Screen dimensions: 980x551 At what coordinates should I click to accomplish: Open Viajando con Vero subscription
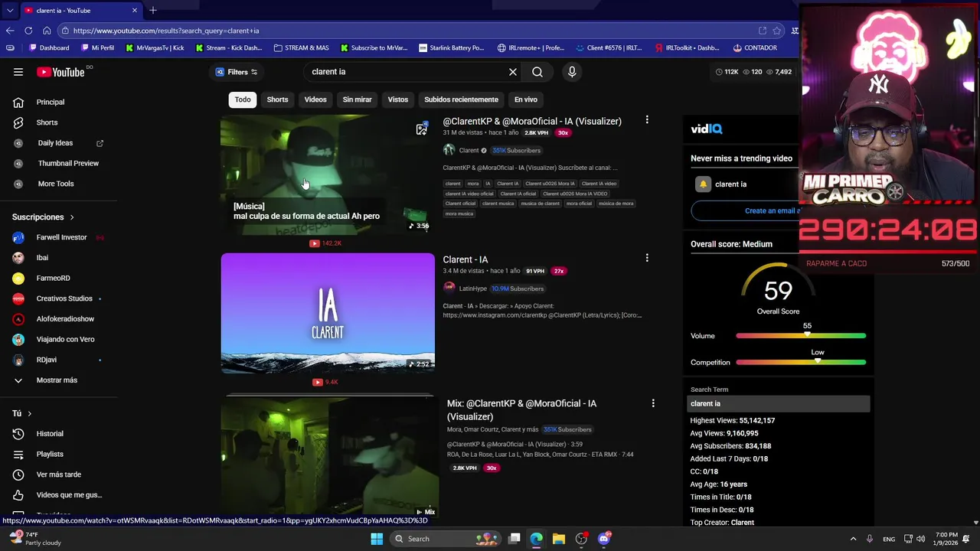click(x=65, y=339)
